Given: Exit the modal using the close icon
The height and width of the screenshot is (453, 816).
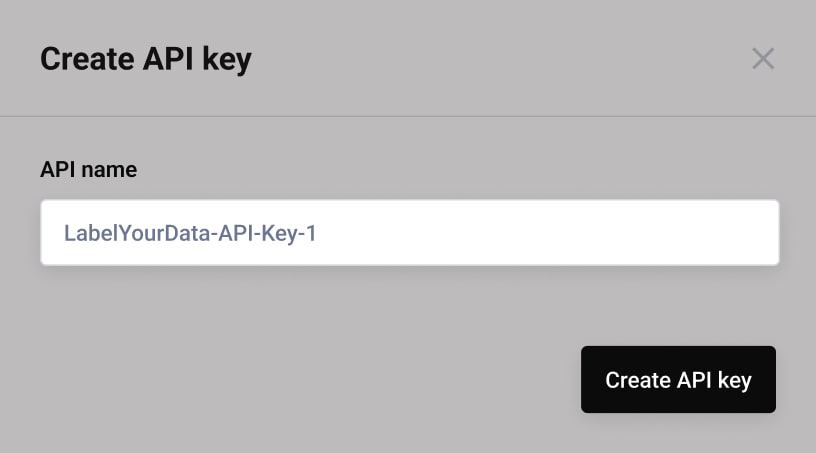Looking at the screenshot, I should [x=763, y=59].
